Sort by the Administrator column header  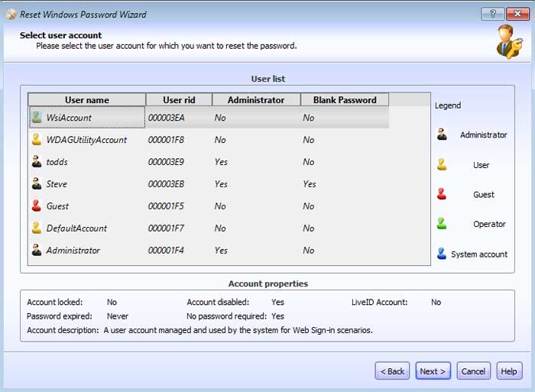click(256, 100)
